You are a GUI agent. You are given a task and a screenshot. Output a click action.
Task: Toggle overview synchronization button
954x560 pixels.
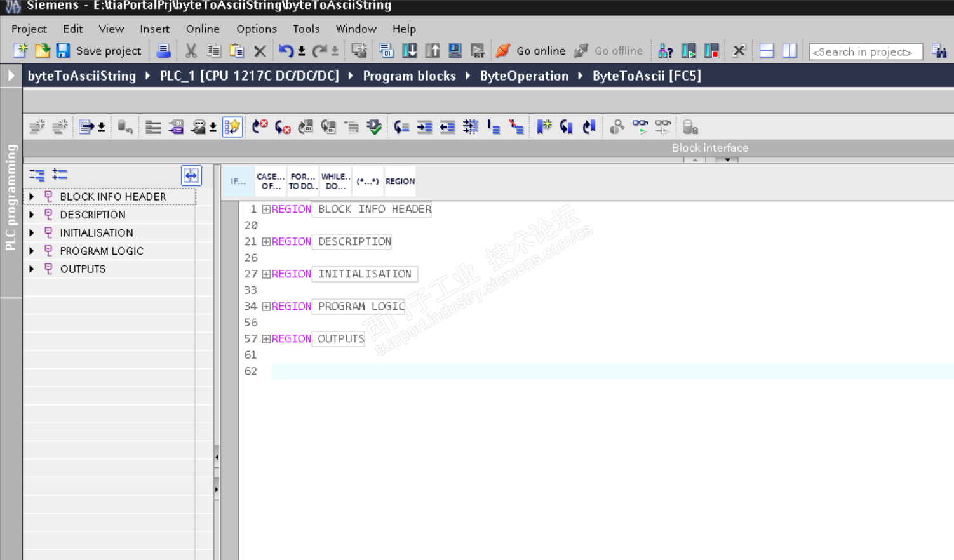(191, 175)
